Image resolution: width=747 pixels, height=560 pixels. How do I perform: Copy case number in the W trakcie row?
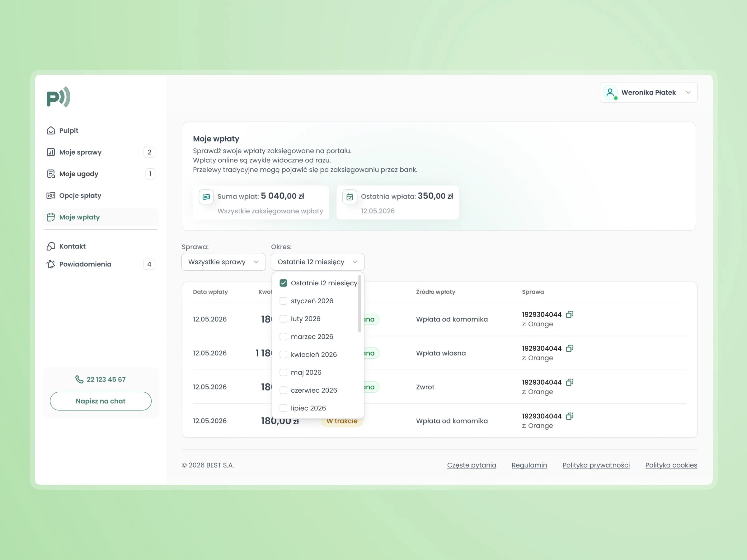570,416
